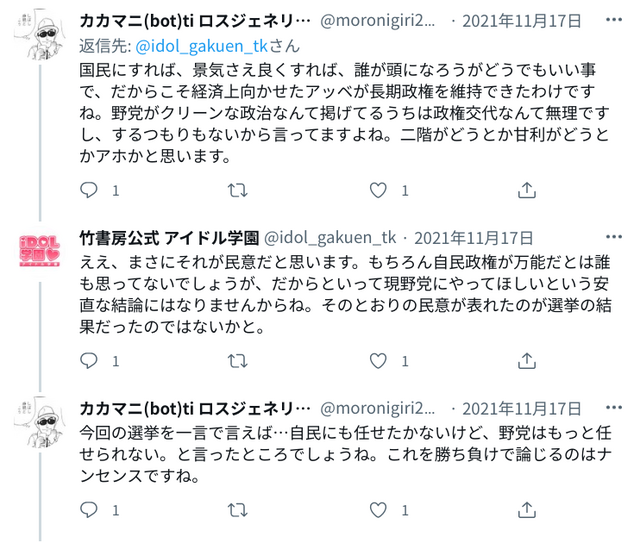Reply to the last tweet about 今回の選挙
The width and height of the screenshot is (640, 543).
89,510
